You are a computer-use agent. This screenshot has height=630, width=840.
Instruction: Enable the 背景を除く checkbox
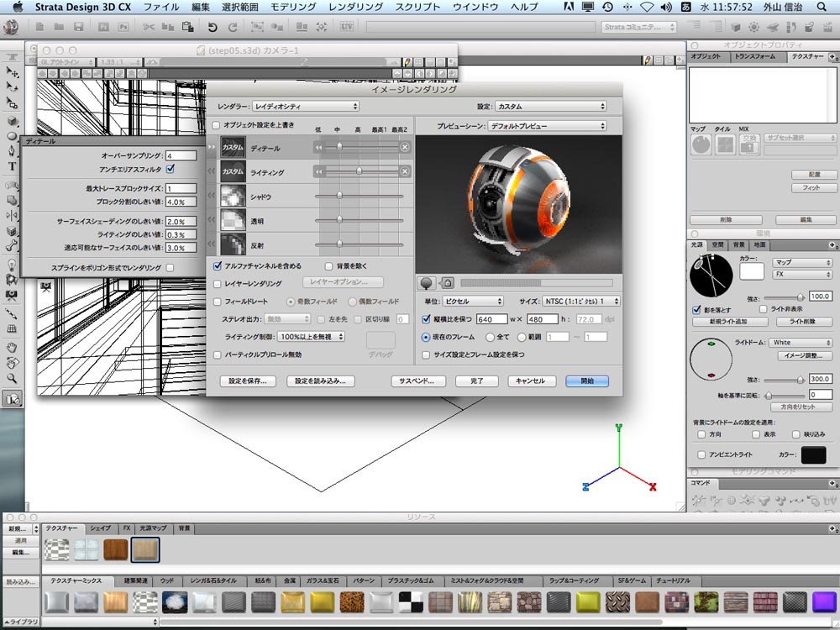(x=329, y=266)
